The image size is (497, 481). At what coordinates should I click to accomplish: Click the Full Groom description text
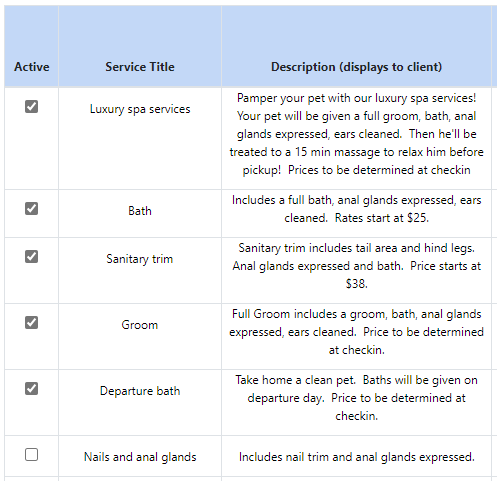pyautogui.click(x=356, y=332)
